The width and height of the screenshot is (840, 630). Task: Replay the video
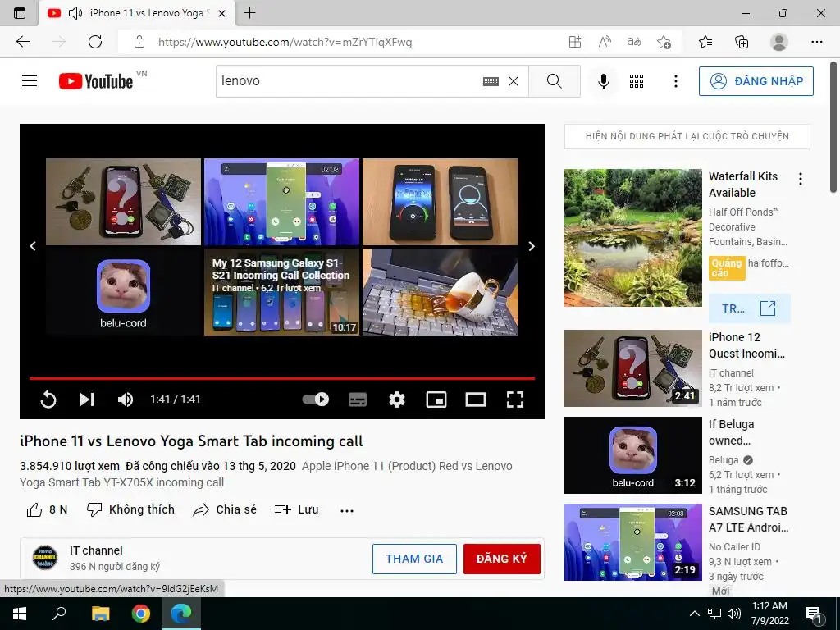tap(48, 399)
